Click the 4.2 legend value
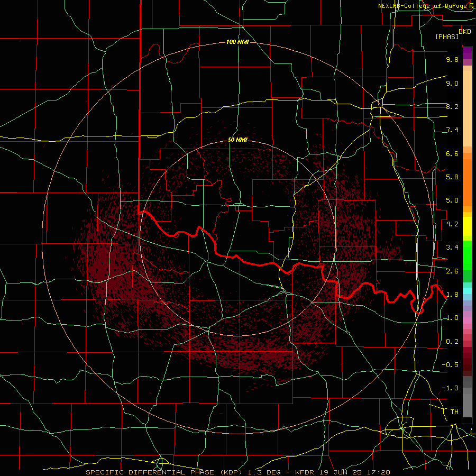476x476 pixels. (x=452, y=224)
